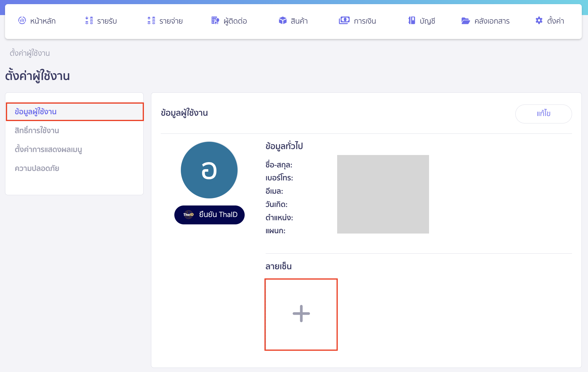Open the คลังเอกสาร documents folder icon

pyautogui.click(x=466, y=21)
